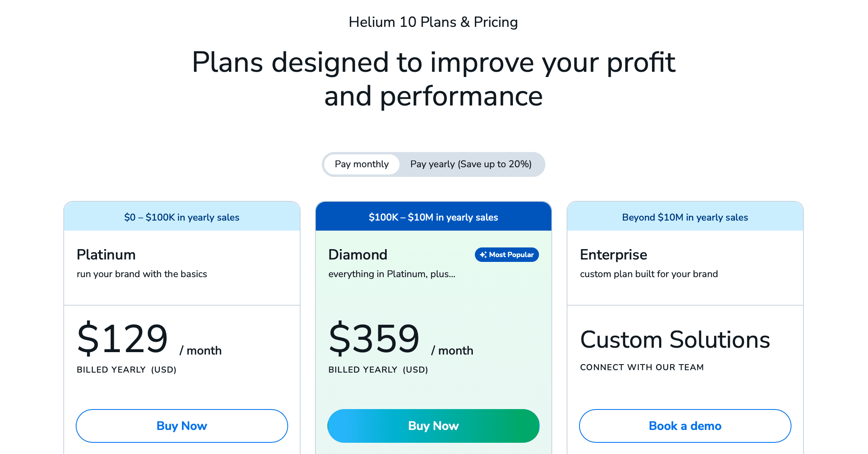Switch billing to Pay monthly
The image size is (868, 454).
[361, 164]
